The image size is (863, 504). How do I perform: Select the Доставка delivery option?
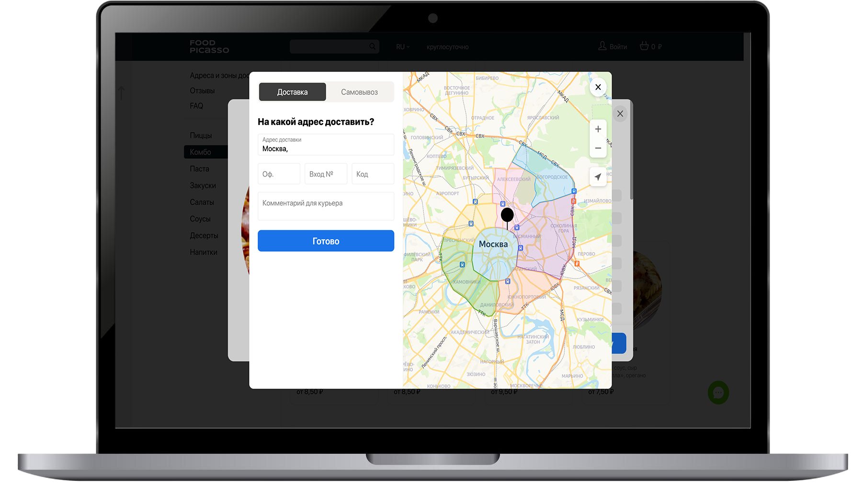click(292, 92)
